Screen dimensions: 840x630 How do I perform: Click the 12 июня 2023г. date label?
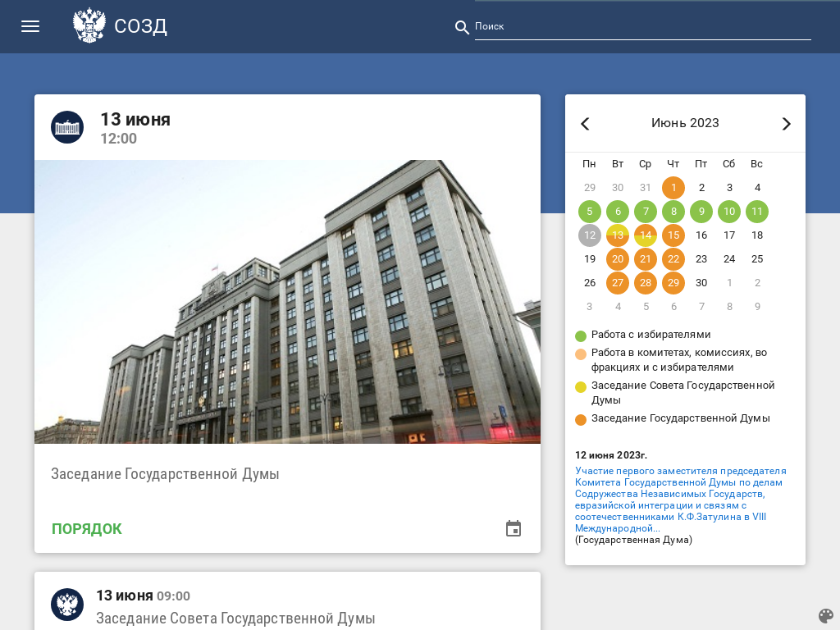point(610,455)
